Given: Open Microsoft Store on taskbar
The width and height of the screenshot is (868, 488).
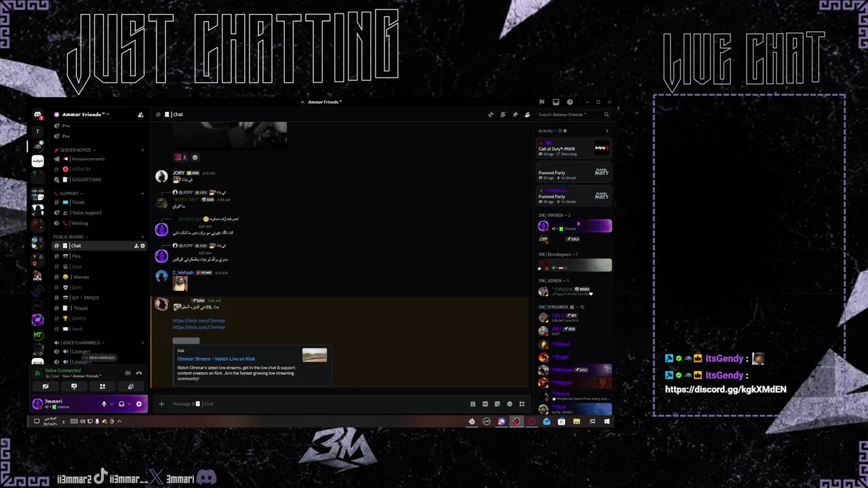Looking at the screenshot, I should [561, 422].
